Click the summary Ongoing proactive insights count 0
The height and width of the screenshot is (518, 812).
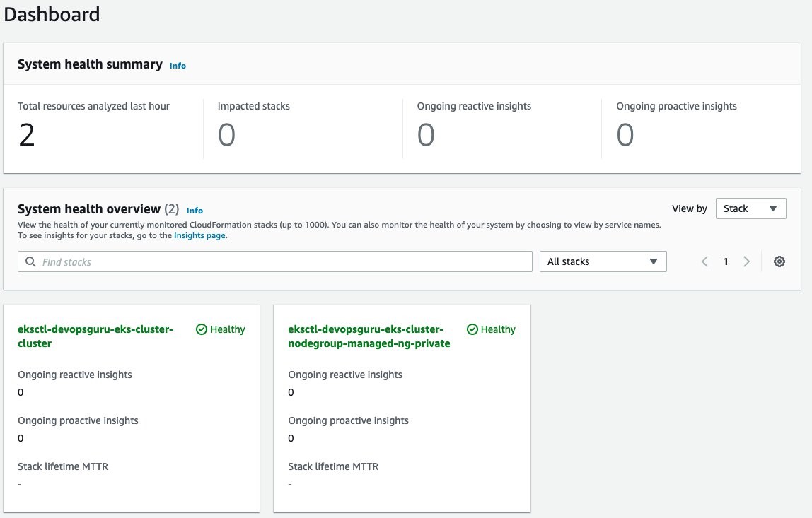[625, 135]
